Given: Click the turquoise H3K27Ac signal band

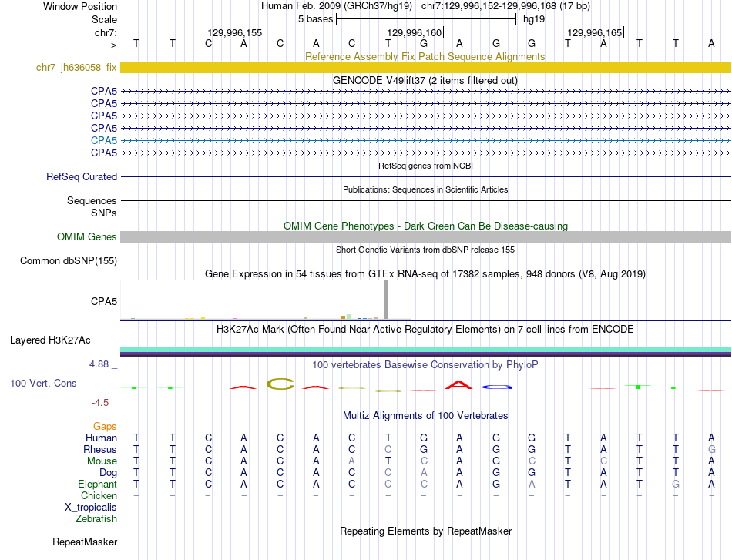Looking at the screenshot, I should (425, 350).
